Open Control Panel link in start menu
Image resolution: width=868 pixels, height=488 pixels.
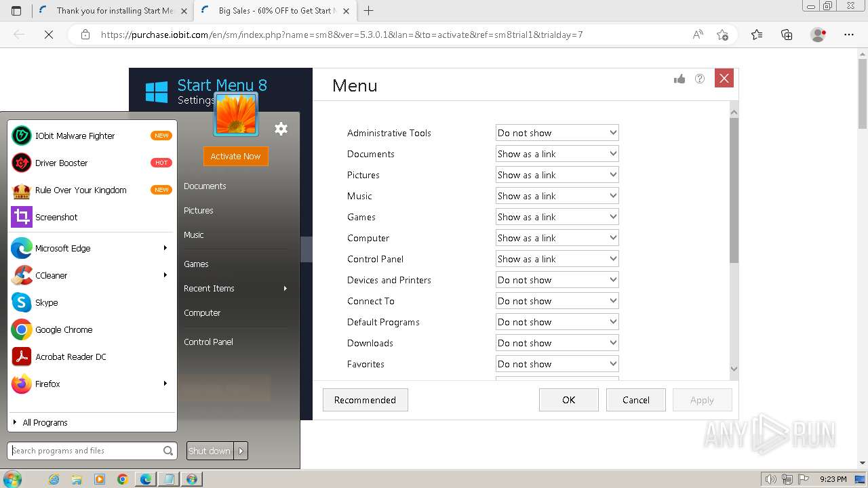[x=208, y=342]
